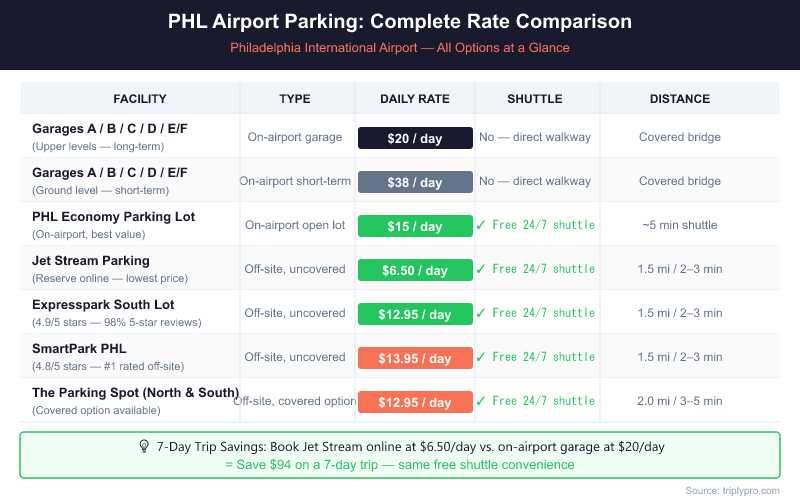
Task: Click checkmark in SmartPark PHL shuttle cell
Action: [x=481, y=357]
